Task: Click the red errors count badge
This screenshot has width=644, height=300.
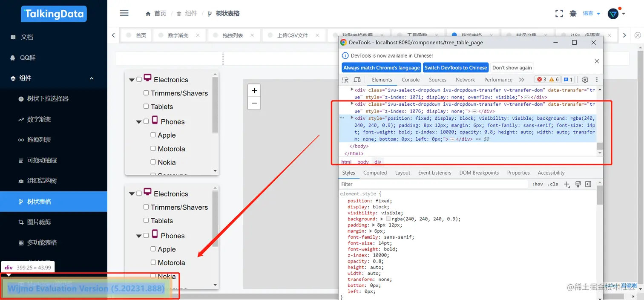Action: 541,80
